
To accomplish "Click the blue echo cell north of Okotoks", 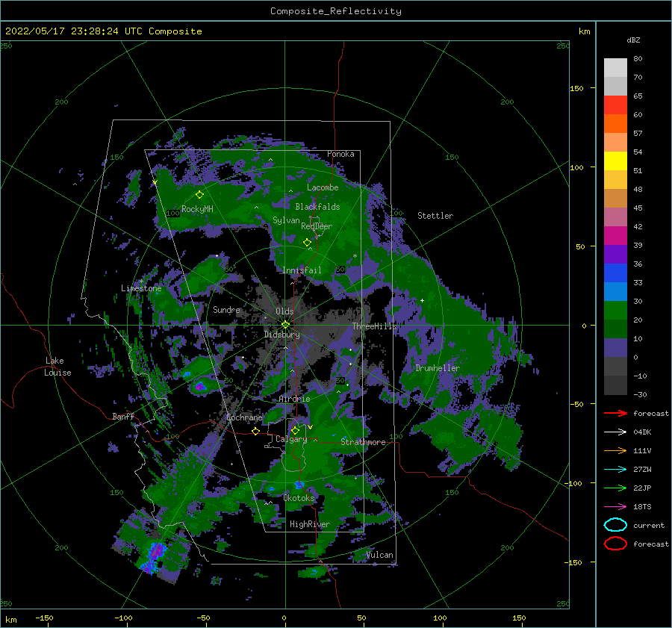I will [x=299, y=485].
